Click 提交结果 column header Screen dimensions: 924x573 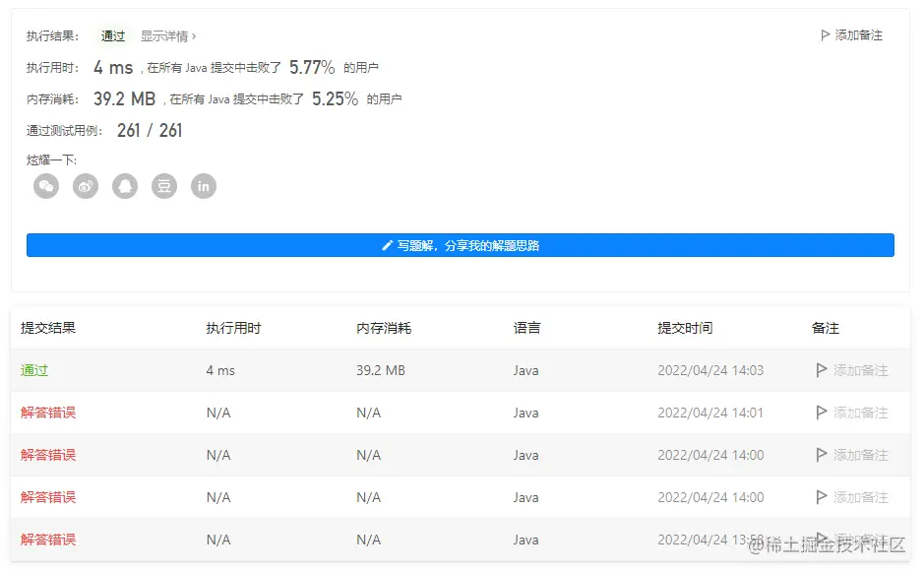48,328
